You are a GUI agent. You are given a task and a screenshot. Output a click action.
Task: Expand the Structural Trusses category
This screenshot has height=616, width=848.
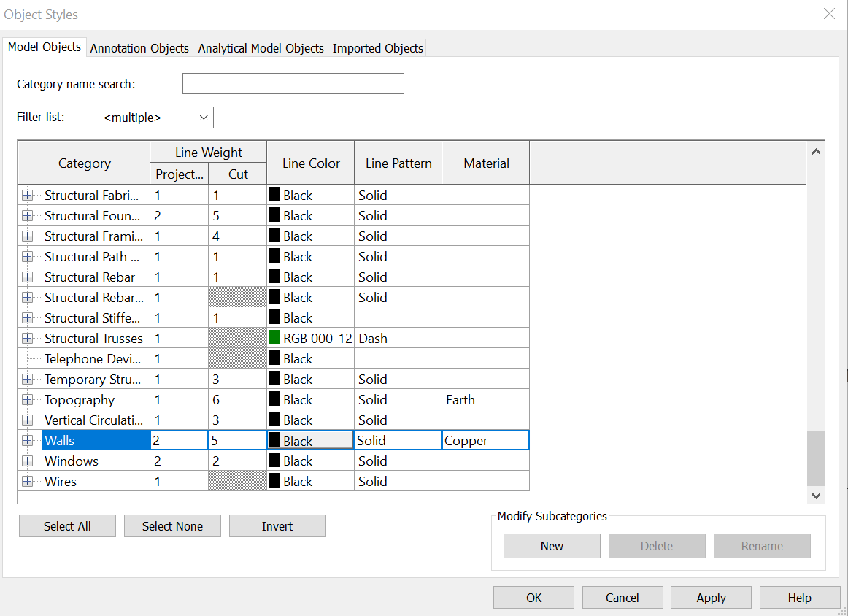(27, 339)
